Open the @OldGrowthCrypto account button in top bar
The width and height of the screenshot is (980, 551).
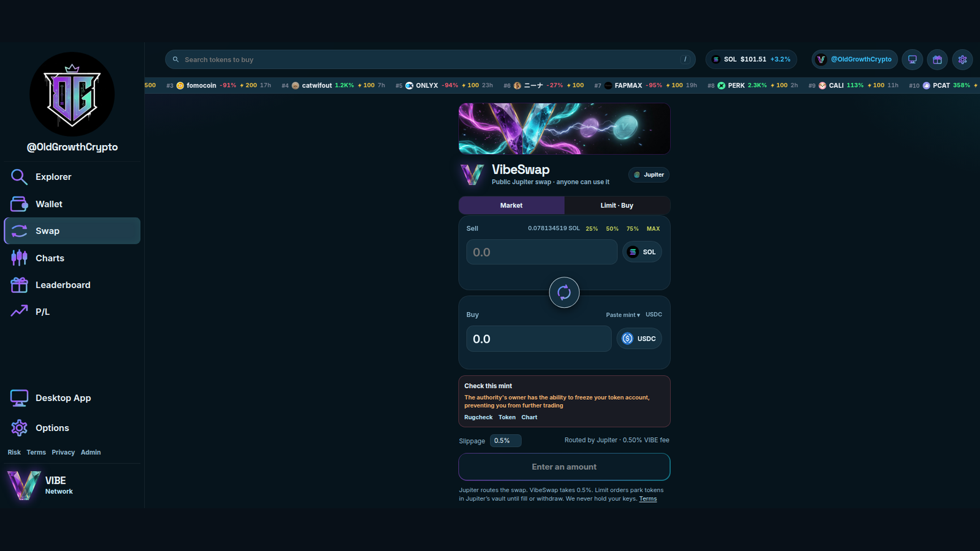pos(854,59)
